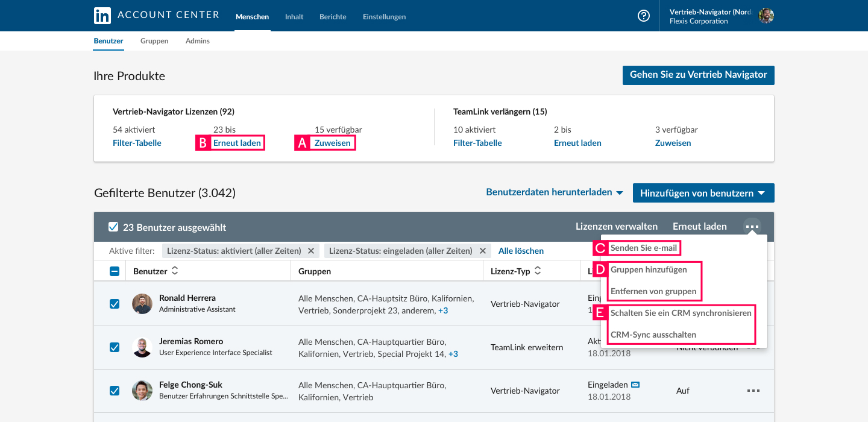Click the mail icon next to Eingeladen for Felge Chong-Suk
The height and width of the screenshot is (422, 868).
pos(635,385)
